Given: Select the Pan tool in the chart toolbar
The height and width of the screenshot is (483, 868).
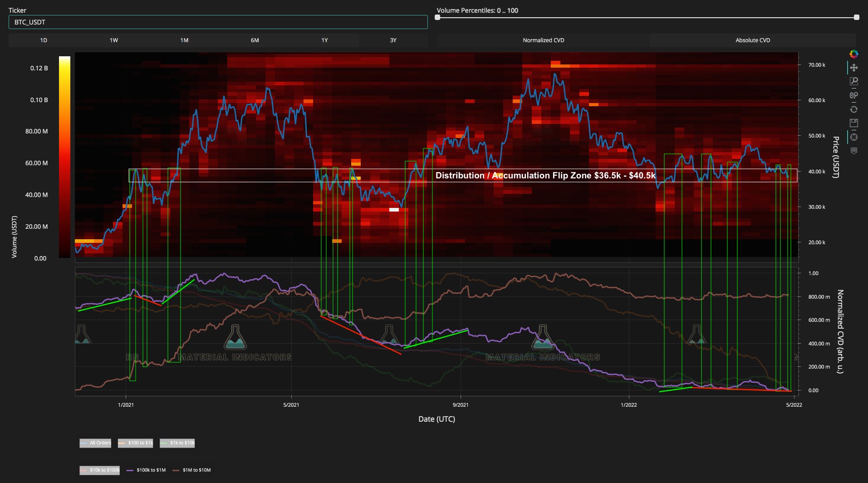Looking at the screenshot, I should pos(854,67).
